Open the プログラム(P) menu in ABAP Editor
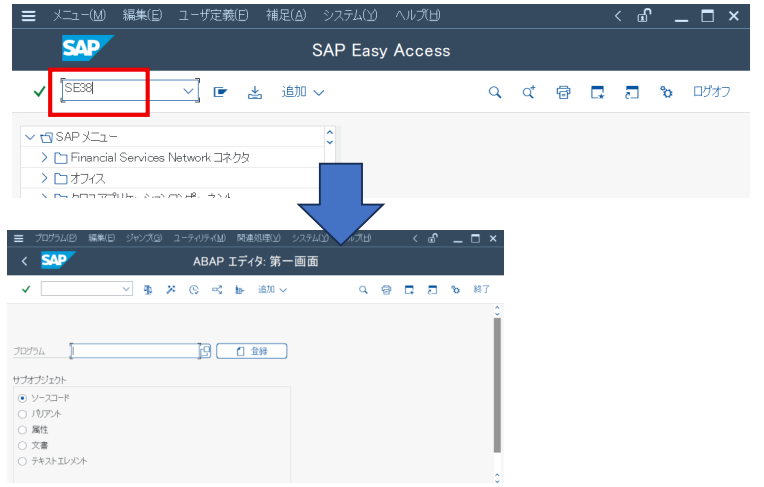The width and height of the screenshot is (764, 487). (x=56, y=238)
